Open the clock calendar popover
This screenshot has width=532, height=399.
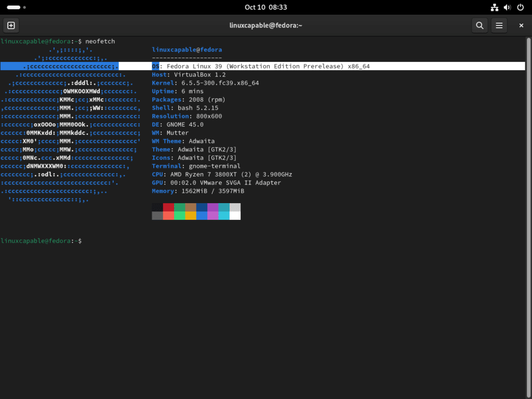(266, 7)
